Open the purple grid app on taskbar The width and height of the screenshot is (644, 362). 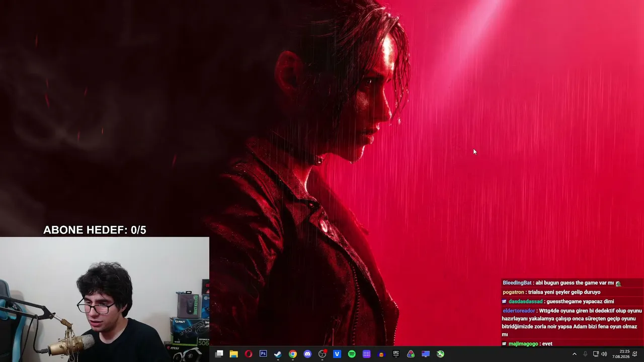367,354
